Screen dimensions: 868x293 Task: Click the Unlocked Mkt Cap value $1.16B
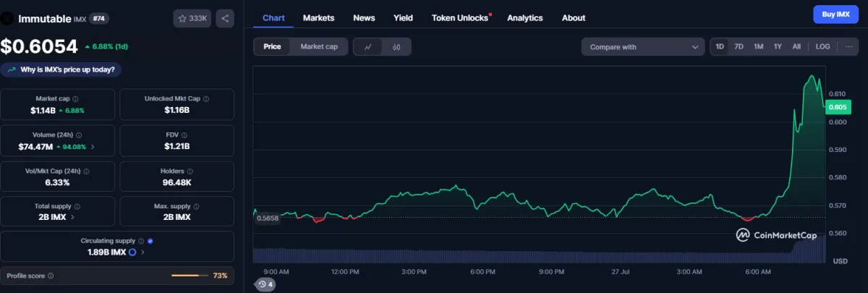177,110
